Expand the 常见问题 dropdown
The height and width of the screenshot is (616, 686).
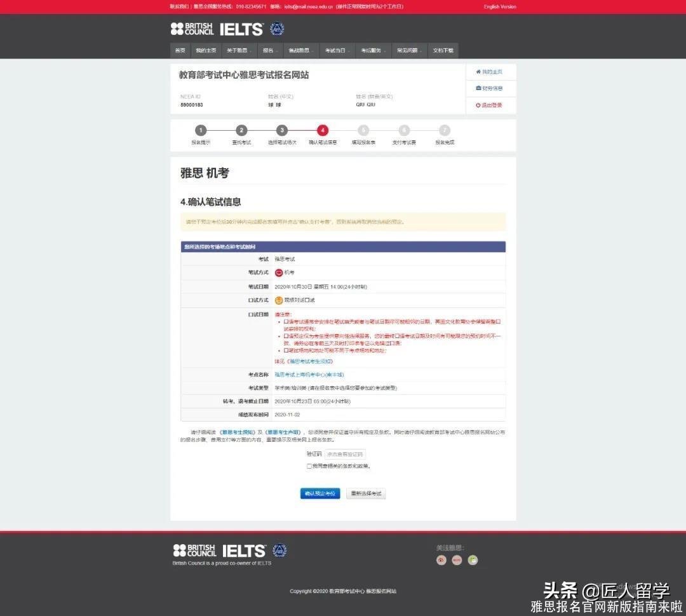coord(408,50)
